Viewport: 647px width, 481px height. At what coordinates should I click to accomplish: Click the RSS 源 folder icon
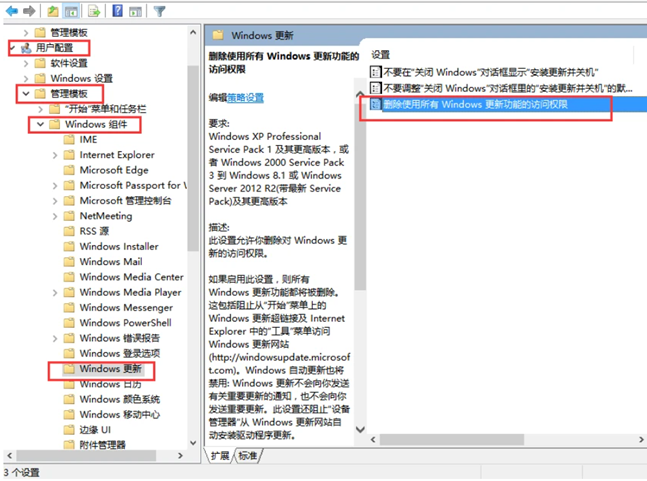click(69, 231)
